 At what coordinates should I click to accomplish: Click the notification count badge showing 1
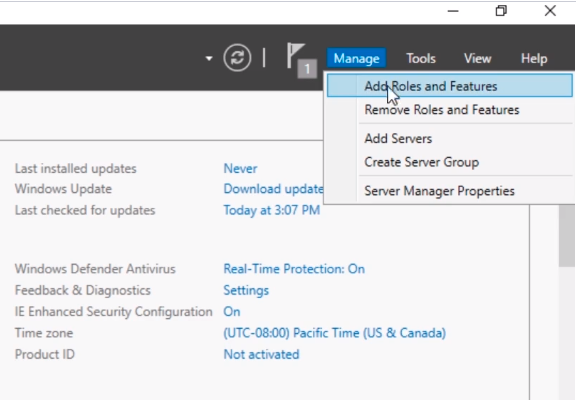307,68
